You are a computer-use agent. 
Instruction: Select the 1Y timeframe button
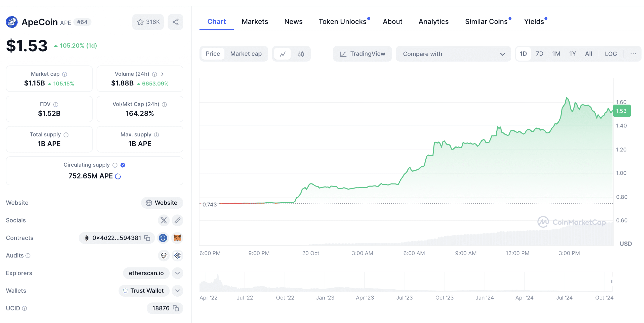(x=573, y=54)
